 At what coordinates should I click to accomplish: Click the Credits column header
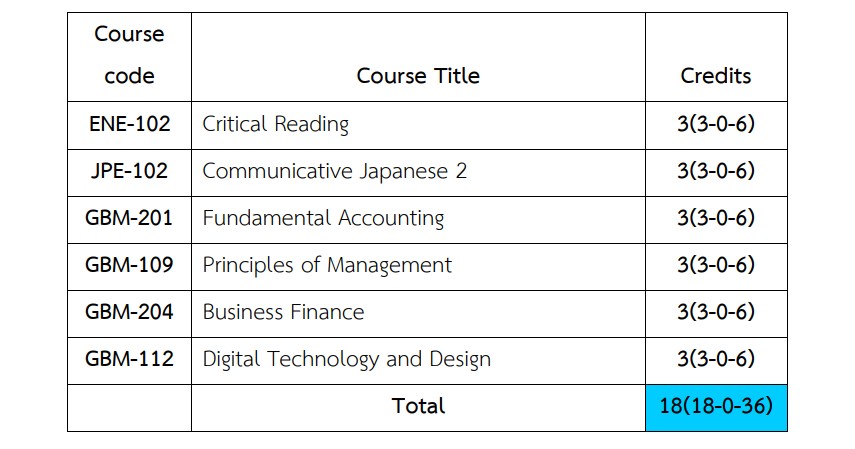[716, 76]
